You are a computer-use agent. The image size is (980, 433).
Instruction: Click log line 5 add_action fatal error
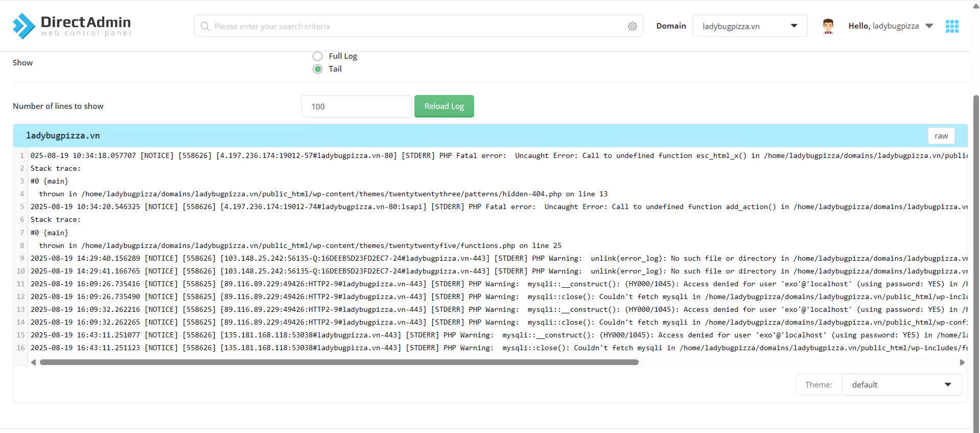[499, 207]
